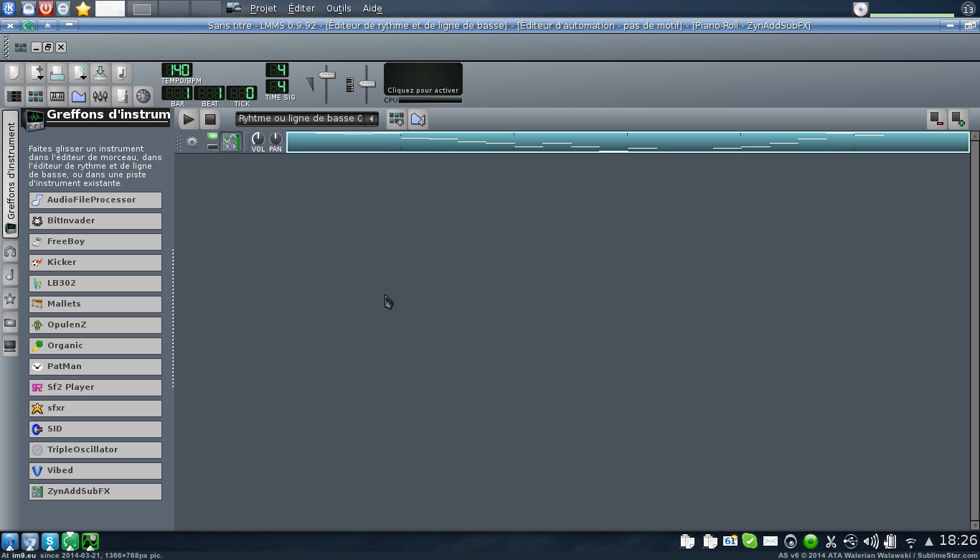Screen dimensions: 980x560
Task: Open the track settings gear icon
Action: point(192,142)
